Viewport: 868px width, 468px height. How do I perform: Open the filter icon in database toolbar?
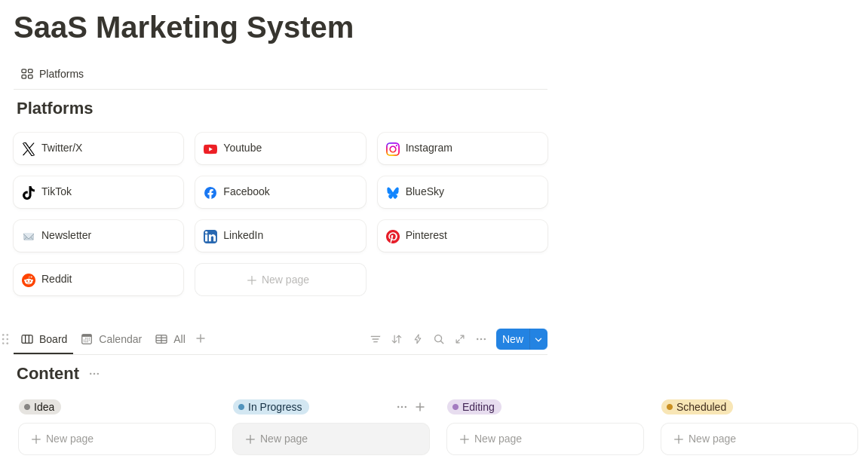click(376, 339)
